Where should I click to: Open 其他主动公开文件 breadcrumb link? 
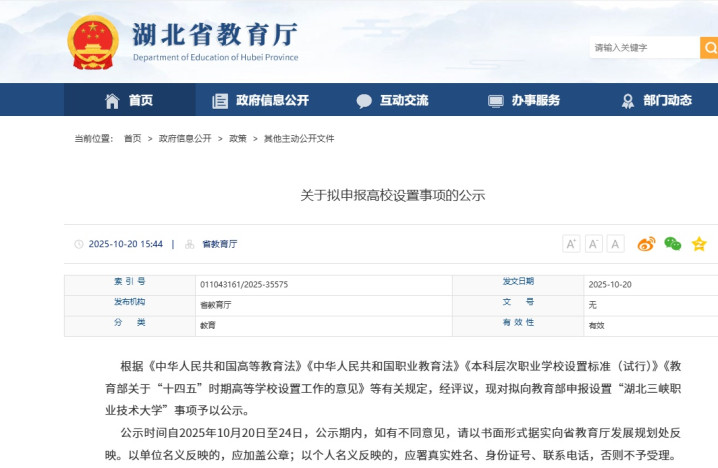299,139
